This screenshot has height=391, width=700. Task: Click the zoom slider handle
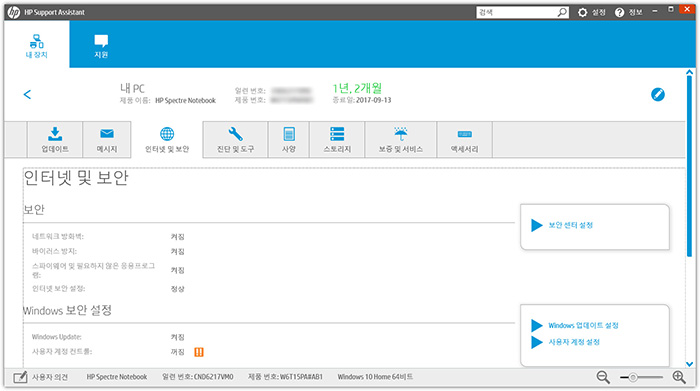633,378
